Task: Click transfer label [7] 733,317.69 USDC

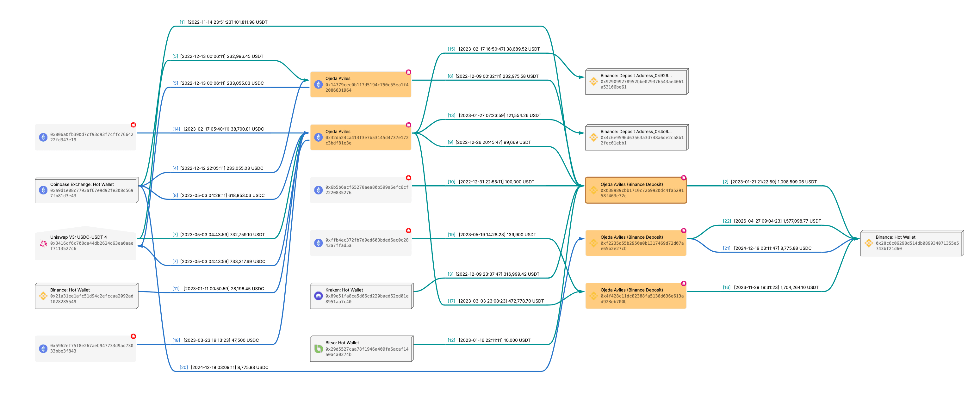Action: (219, 262)
